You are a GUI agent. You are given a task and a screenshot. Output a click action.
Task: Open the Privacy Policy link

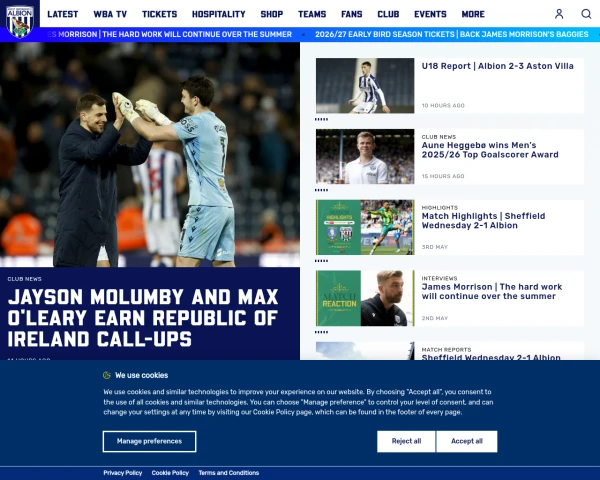tap(123, 473)
